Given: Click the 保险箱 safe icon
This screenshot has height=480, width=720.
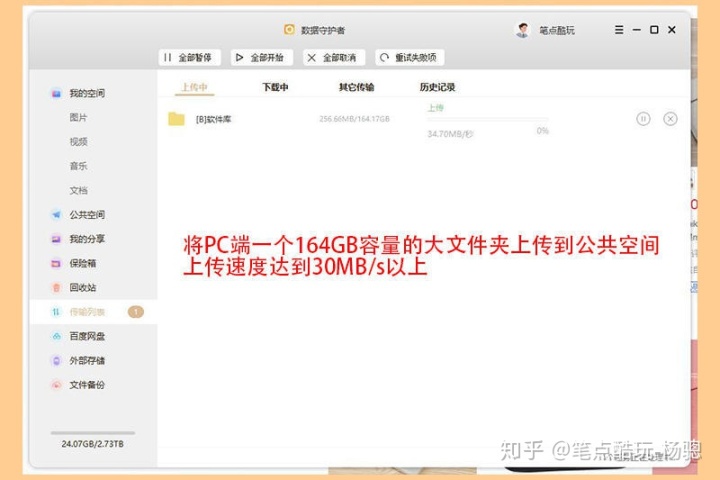Looking at the screenshot, I should [56, 264].
